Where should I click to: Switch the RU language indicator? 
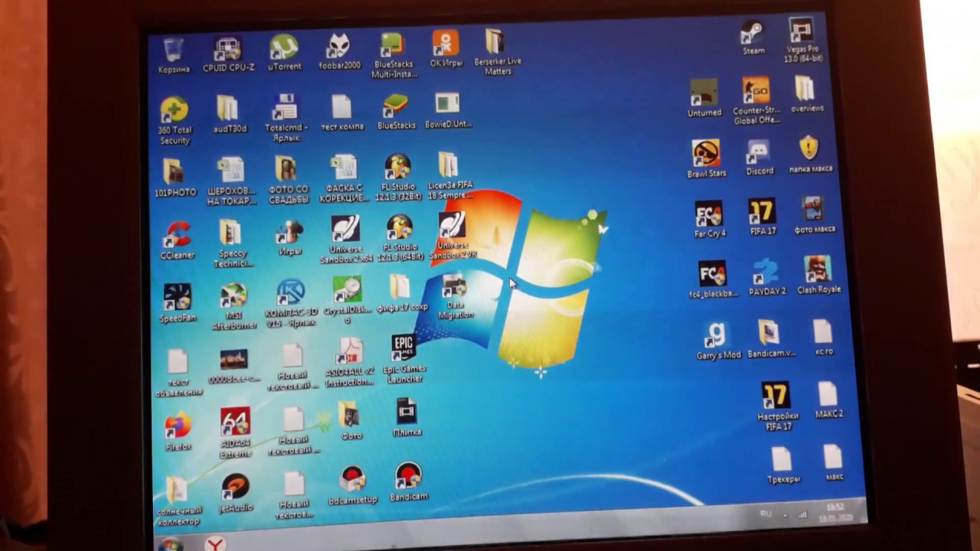tap(766, 514)
